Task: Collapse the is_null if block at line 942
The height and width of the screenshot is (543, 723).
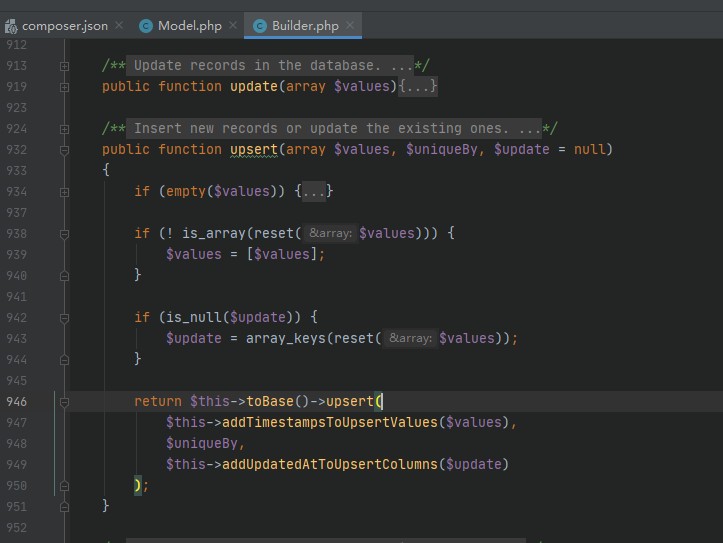Action: pos(65,318)
